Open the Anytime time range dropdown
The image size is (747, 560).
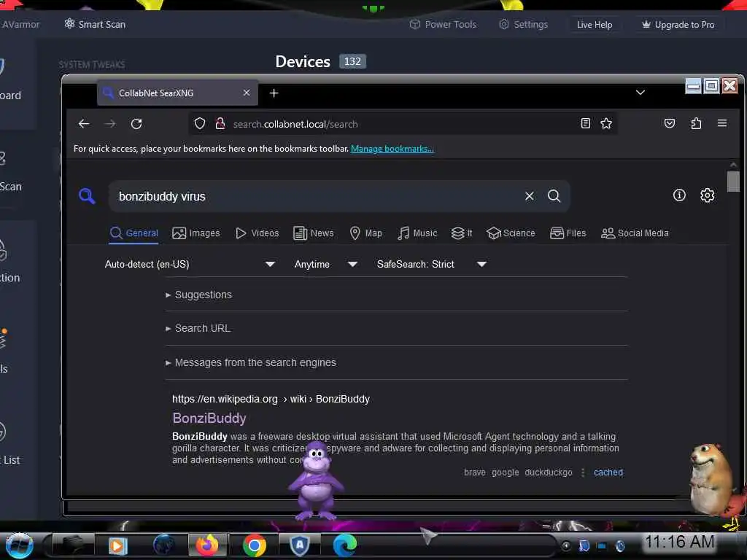[x=326, y=264]
